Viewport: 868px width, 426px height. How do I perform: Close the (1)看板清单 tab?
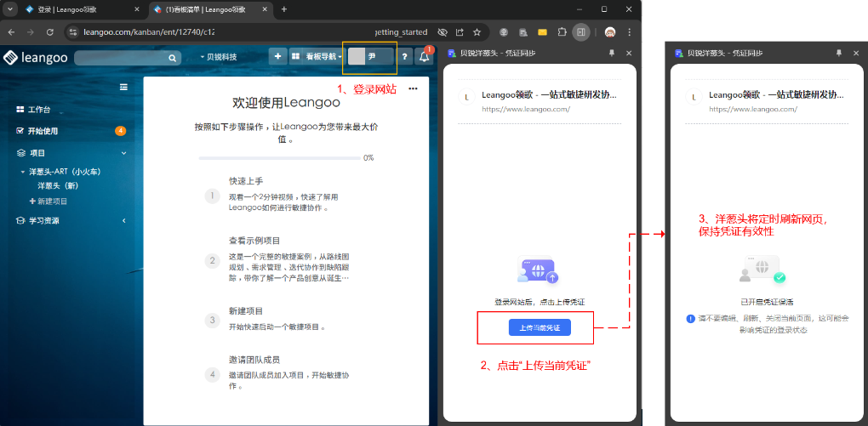264,9
